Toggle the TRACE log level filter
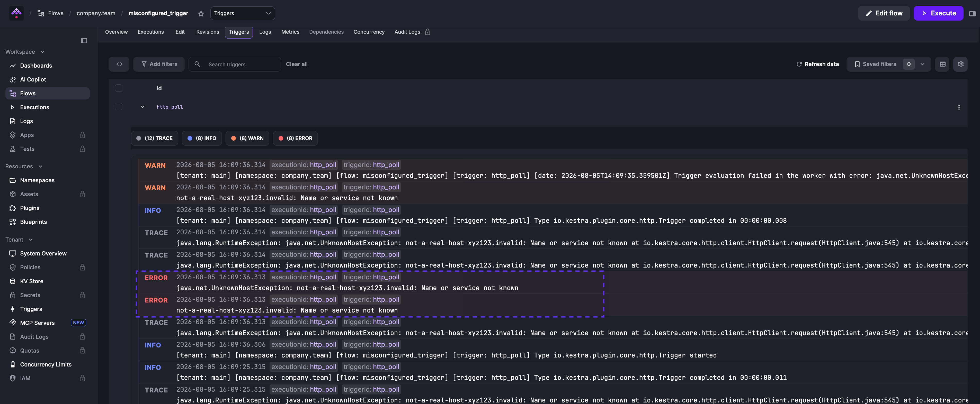This screenshot has width=980, height=404. pyautogui.click(x=154, y=138)
